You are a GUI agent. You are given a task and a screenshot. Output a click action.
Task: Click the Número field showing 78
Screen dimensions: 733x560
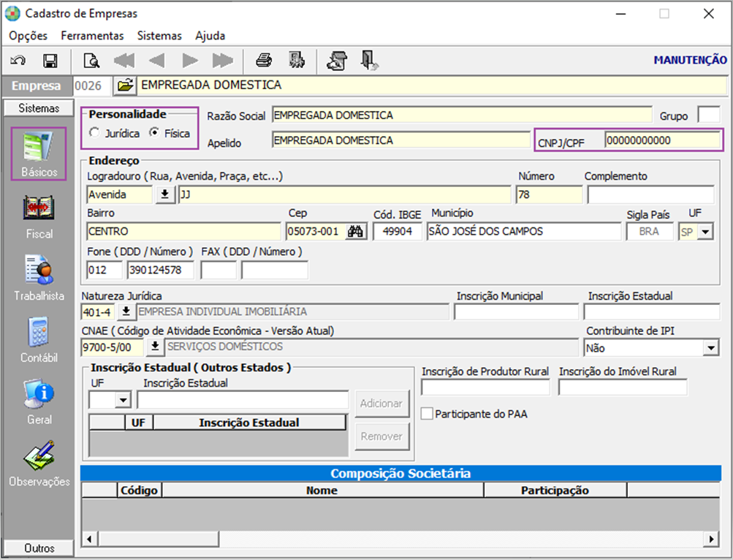pos(549,194)
